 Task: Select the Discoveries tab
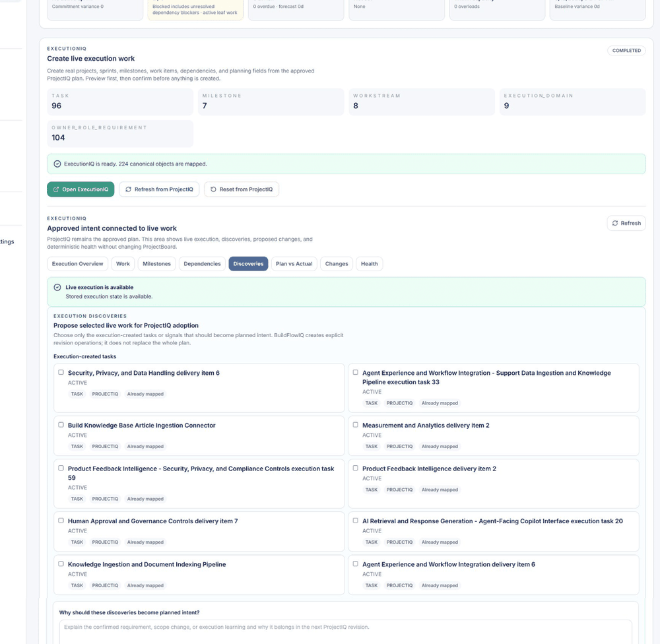coord(248,264)
